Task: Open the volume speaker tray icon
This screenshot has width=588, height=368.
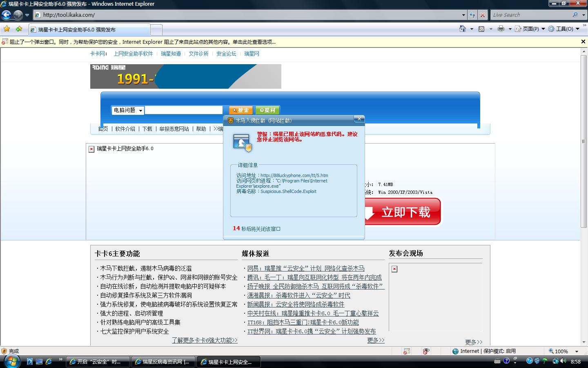Action: coord(563,361)
